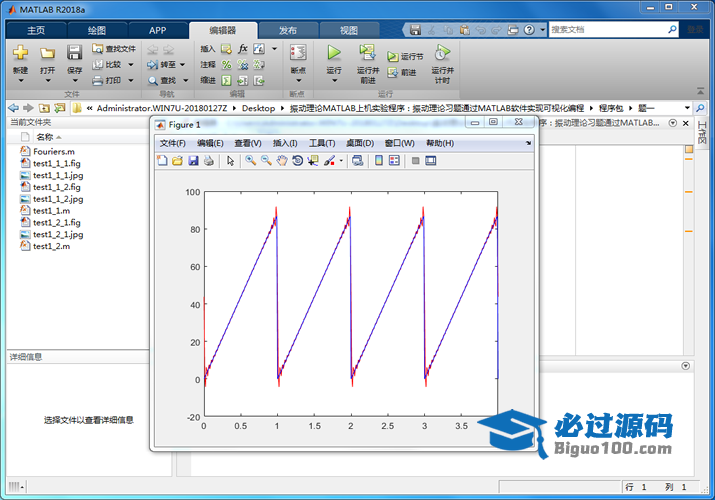Viewport: 715px width, 500px height.
Task: Open the View menu in Figure 1
Action: point(248,143)
